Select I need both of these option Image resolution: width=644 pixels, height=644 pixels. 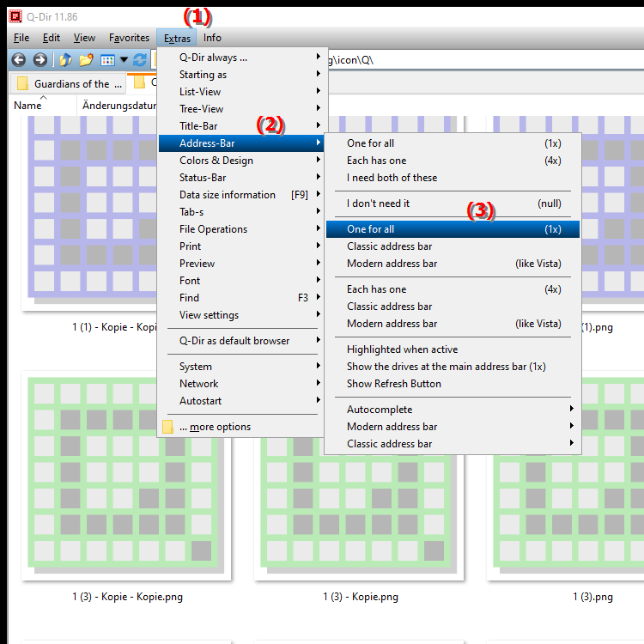click(453, 178)
